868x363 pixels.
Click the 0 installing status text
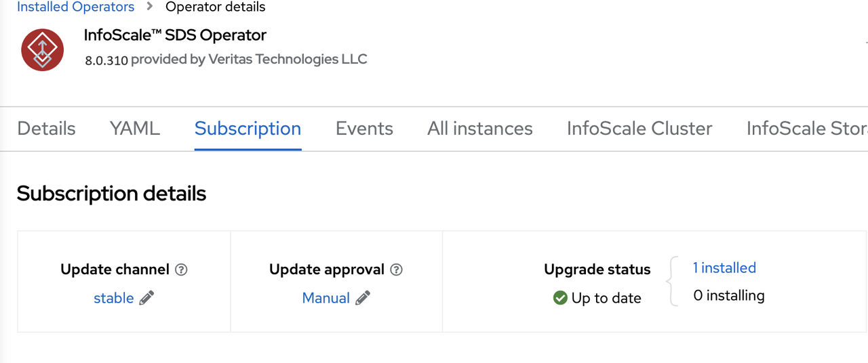(729, 296)
